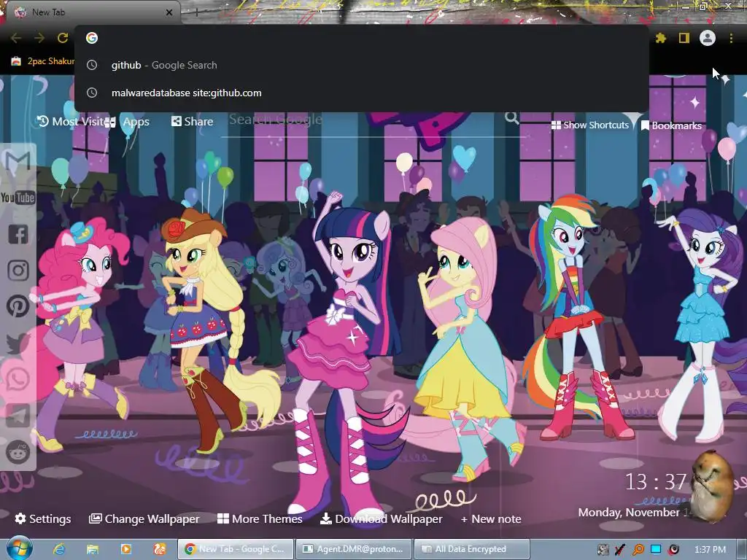Open WhatsApp from the left sidebar
747x560 pixels.
coord(18,379)
